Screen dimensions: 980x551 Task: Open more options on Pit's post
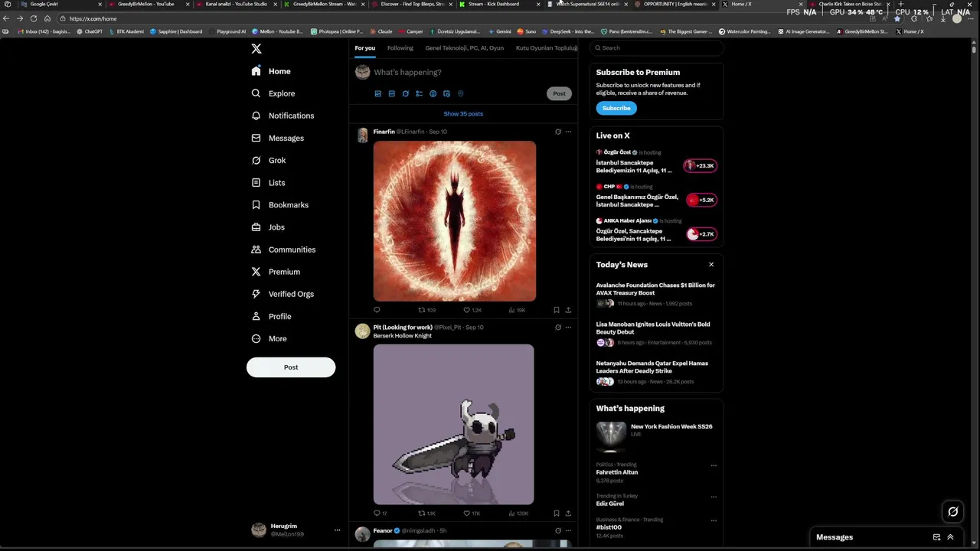(568, 327)
